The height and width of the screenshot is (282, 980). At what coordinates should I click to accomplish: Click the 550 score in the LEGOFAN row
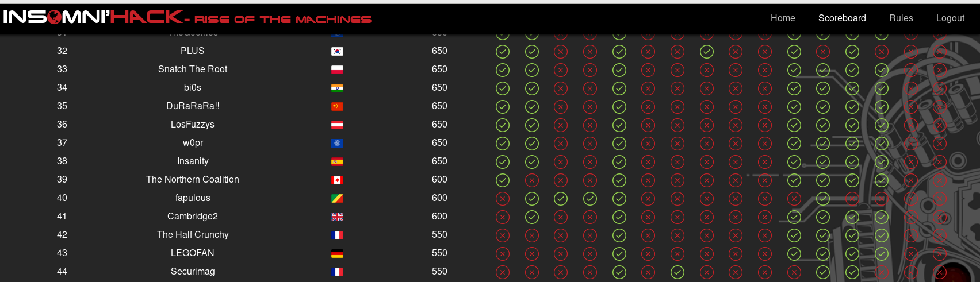pyautogui.click(x=439, y=253)
